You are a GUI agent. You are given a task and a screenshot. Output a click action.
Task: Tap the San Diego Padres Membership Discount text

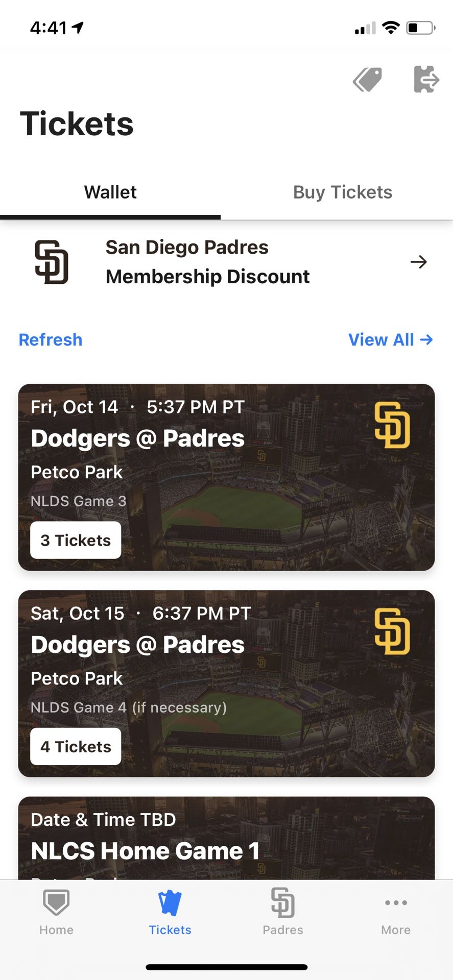coord(207,262)
